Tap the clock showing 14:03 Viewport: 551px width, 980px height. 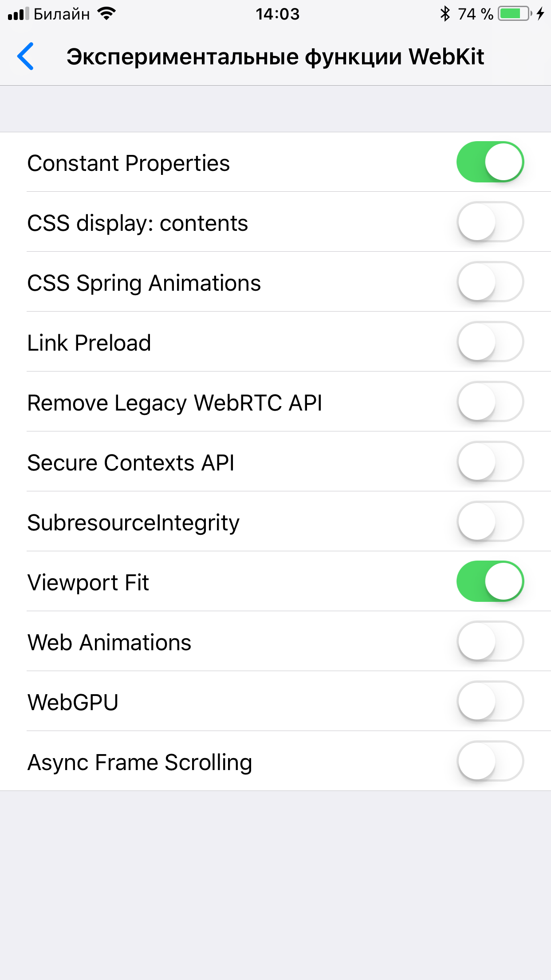(x=277, y=14)
